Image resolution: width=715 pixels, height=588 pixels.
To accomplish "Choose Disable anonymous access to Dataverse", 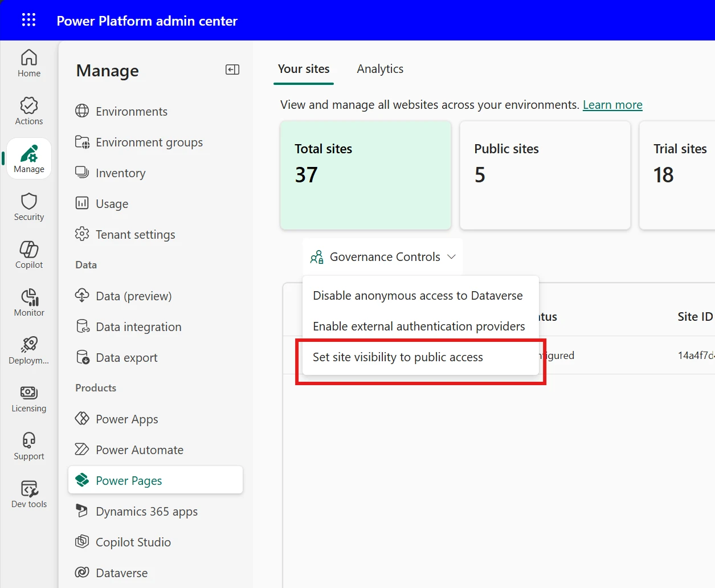I will [418, 296].
